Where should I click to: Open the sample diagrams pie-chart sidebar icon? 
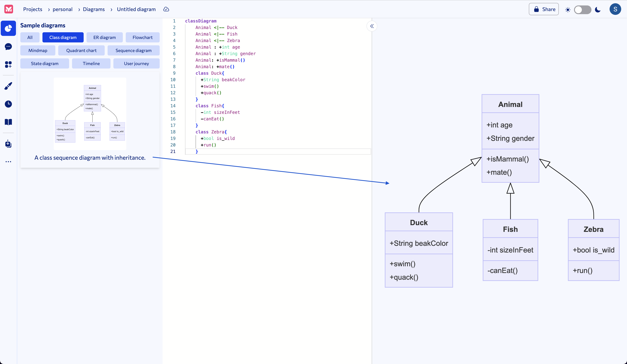tap(8, 28)
